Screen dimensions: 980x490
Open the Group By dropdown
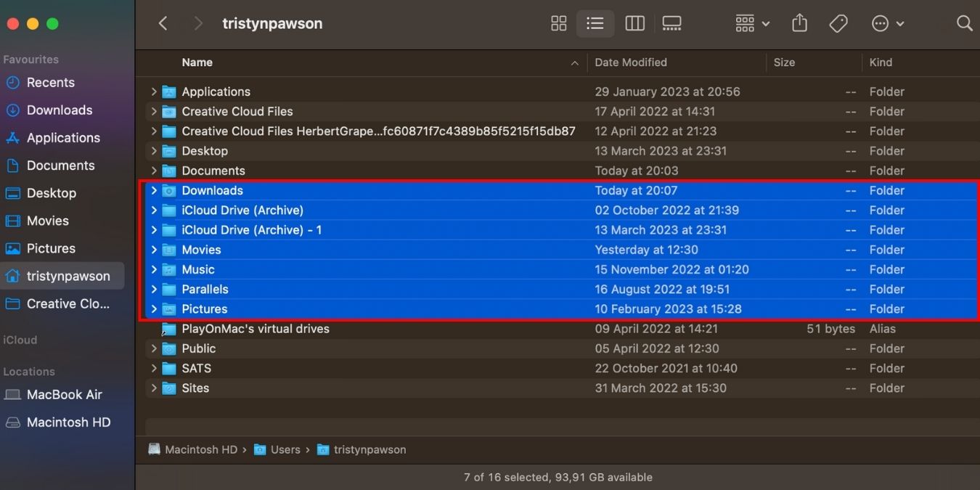751,23
